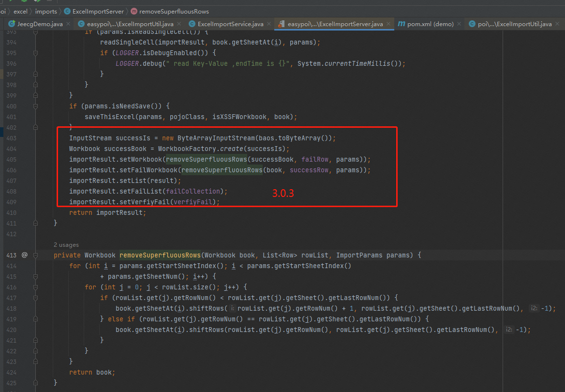Click the fold end marker at line 425
Viewport: 565px width, 392px height.
click(x=35, y=383)
